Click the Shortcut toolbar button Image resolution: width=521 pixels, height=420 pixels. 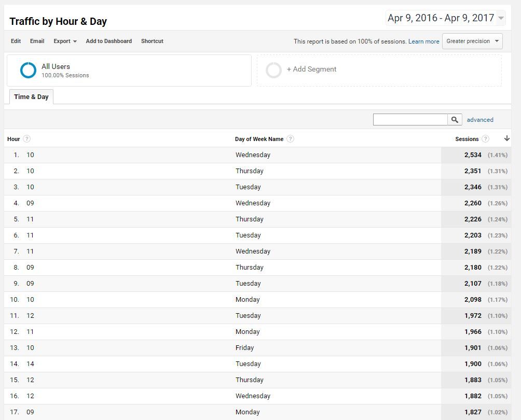pyautogui.click(x=152, y=41)
